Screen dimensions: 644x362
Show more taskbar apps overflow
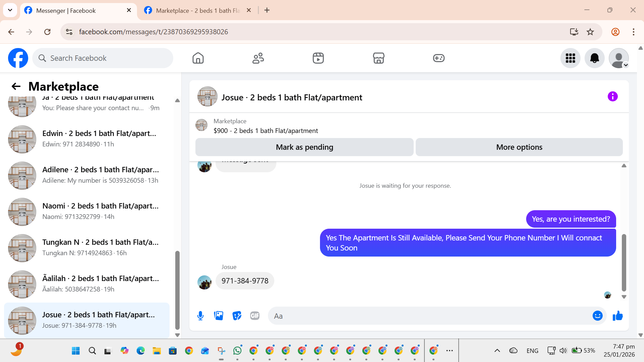click(x=450, y=351)
